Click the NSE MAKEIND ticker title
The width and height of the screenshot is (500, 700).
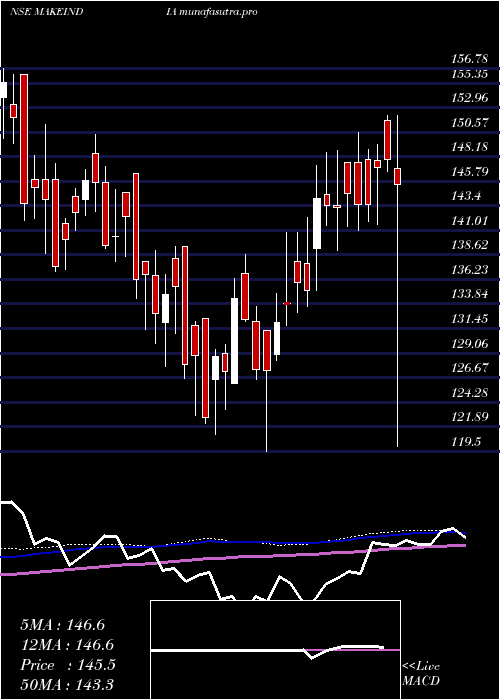click(x=46, y=12)
